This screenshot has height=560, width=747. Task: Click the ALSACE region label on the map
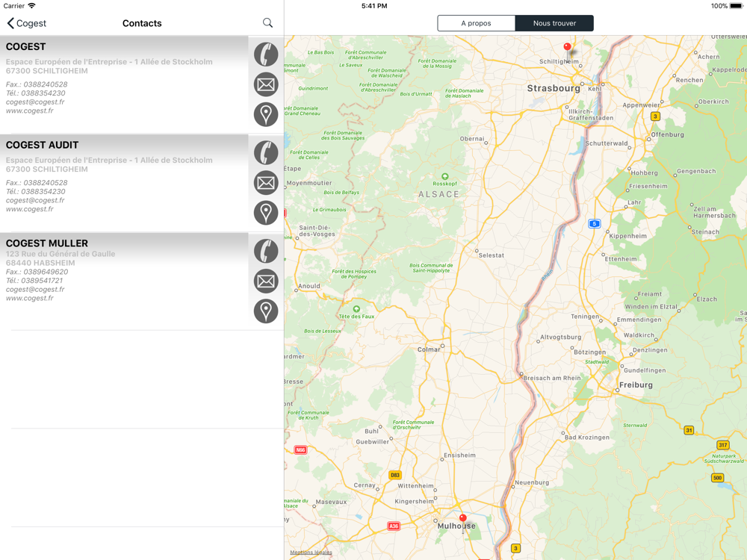[438, 194]
